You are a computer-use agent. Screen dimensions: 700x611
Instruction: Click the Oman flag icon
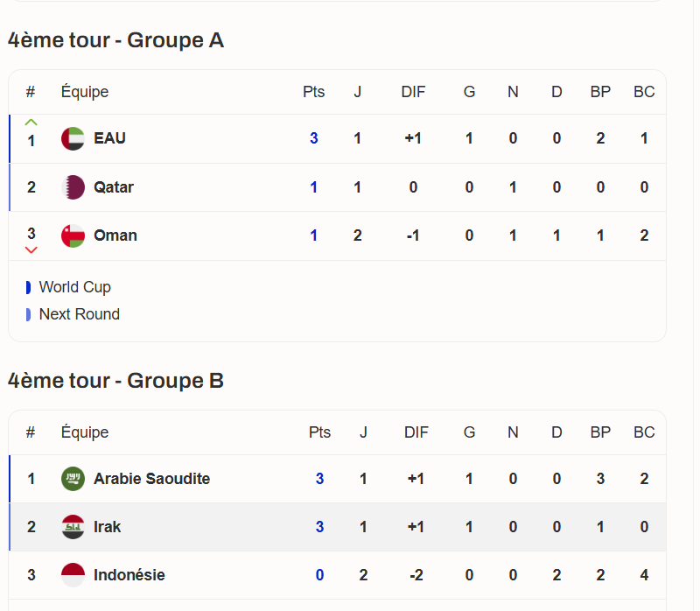73,235
